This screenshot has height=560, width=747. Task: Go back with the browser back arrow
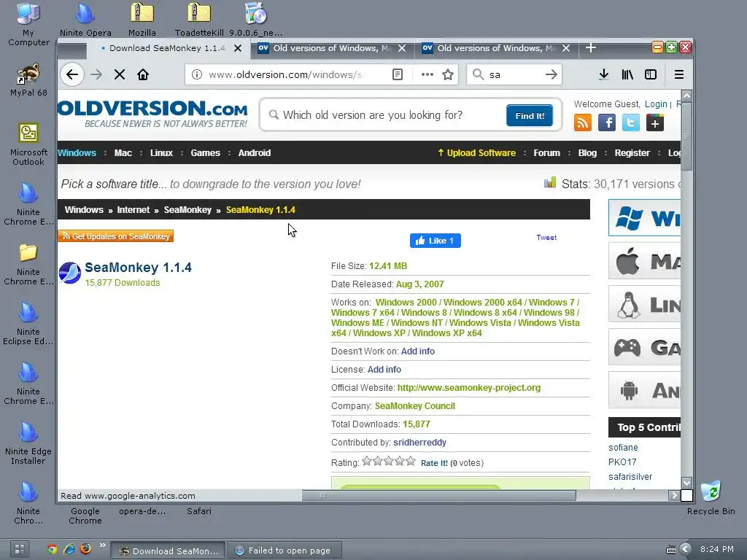72,75
